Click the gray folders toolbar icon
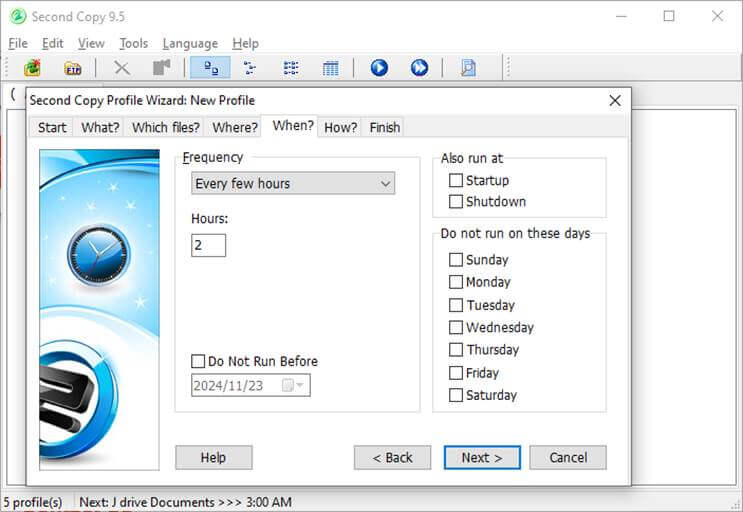The width and height of the screenshot is (743, 512). coord(162,68)
